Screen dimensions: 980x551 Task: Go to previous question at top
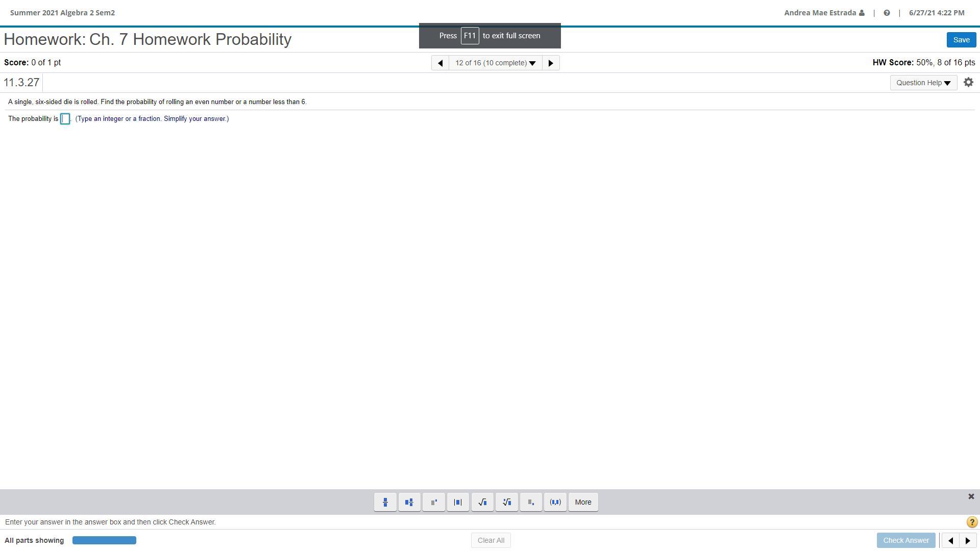pos(440,63)
